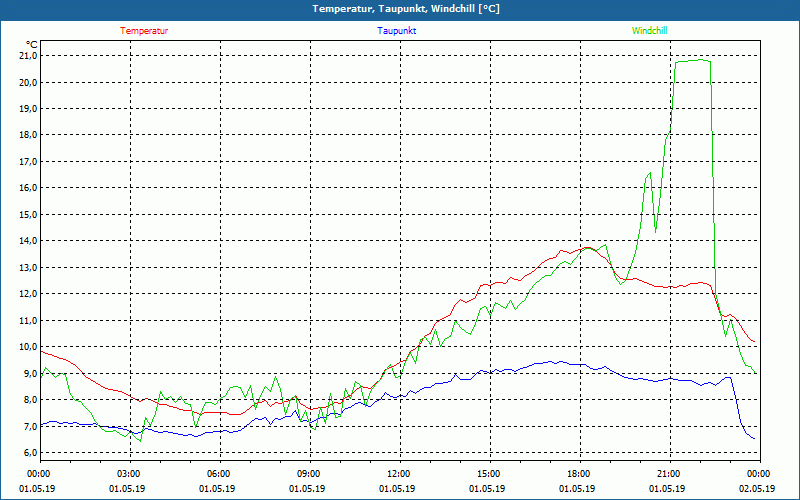This screenshot has height=500, width=800.
Task: Click the 06:00 time axis label
Action: coord(220,474)
